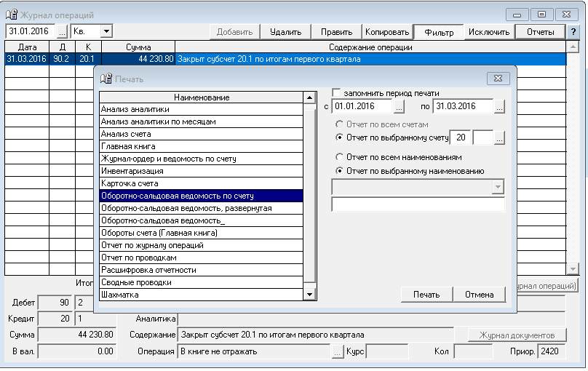Click Печать button in dialog
588x371 pixels.
pos(426,295)
